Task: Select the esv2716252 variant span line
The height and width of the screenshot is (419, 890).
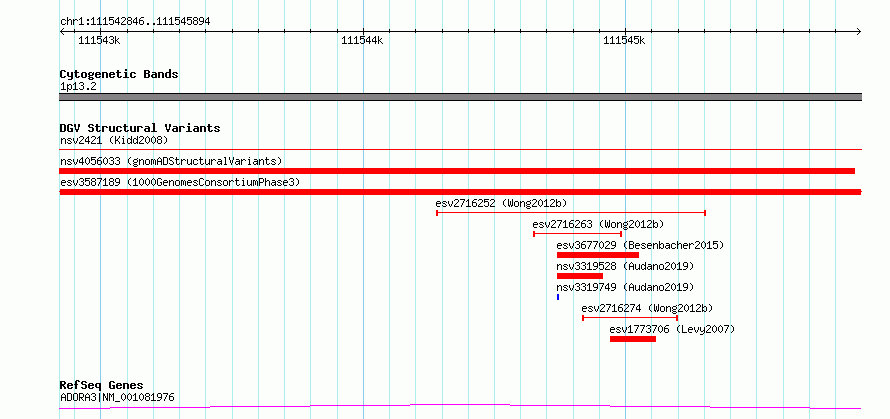Action: 571,213
